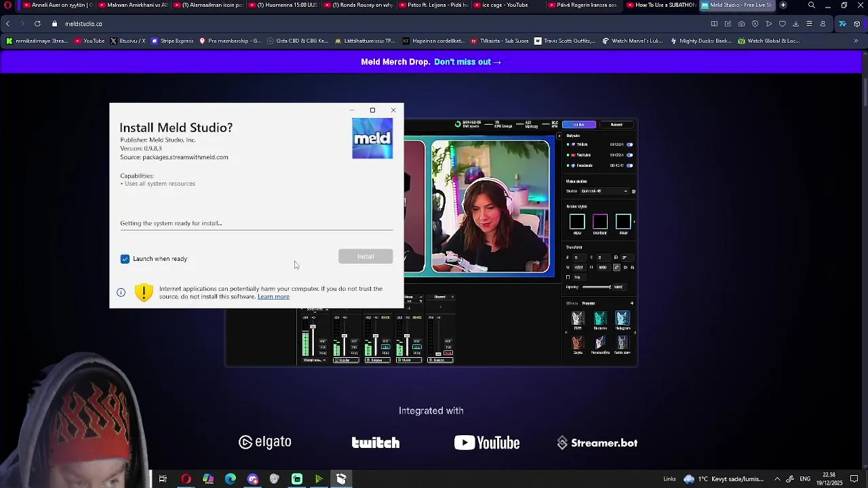Image resolution: width=868 pixels, height=488 pixels.
Task: Open the installer app icon on taskbar
Action: click(x=341, y=479)
